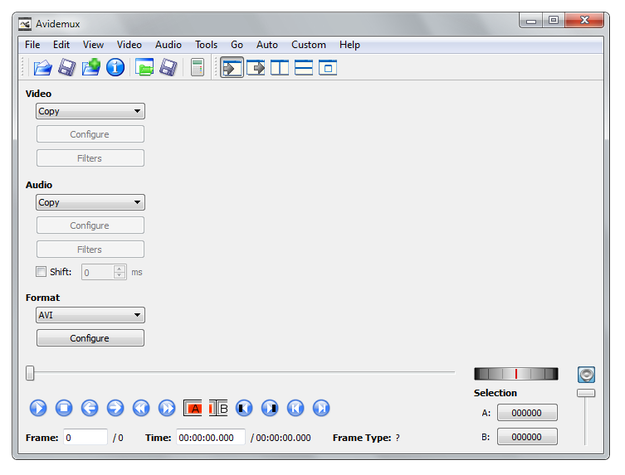Image resolution: width=625 pixels, height=475 pixels.
Task: Open the Format AVI dropdown
Action: [x=90, y=315]
